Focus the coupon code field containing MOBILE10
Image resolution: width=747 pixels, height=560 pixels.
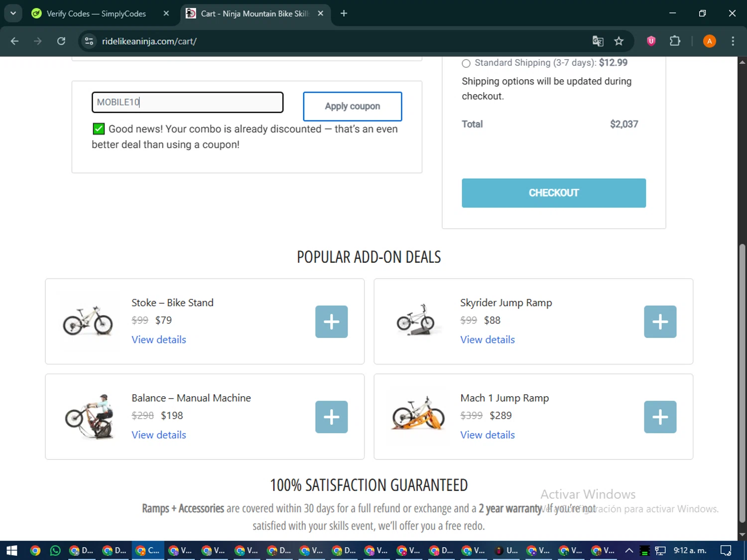click(188, 102)
